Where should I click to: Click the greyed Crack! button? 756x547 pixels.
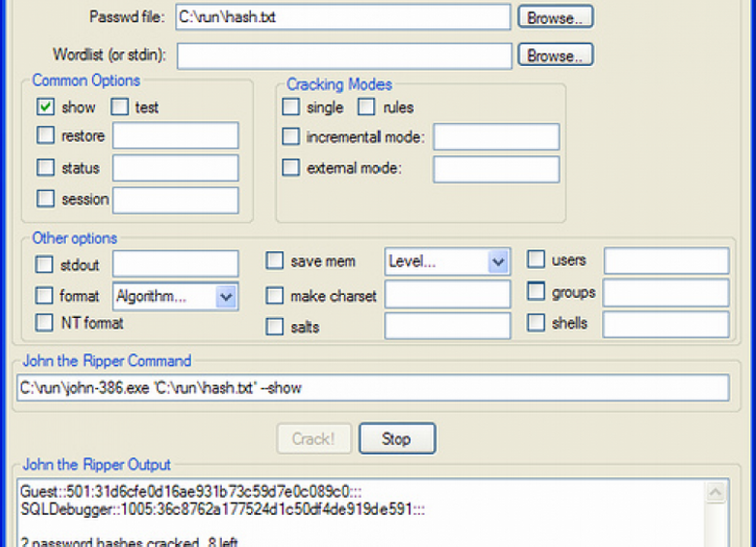[x=314, y=438]
